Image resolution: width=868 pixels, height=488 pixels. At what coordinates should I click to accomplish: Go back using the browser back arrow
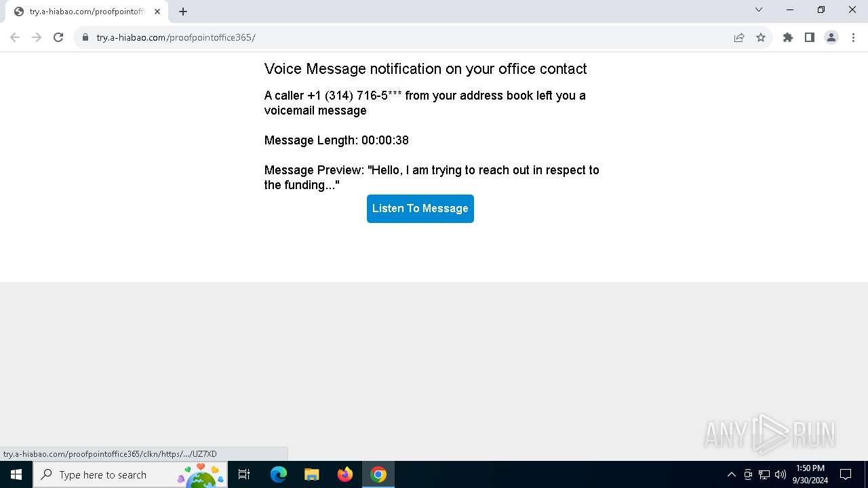click(15, 37)
